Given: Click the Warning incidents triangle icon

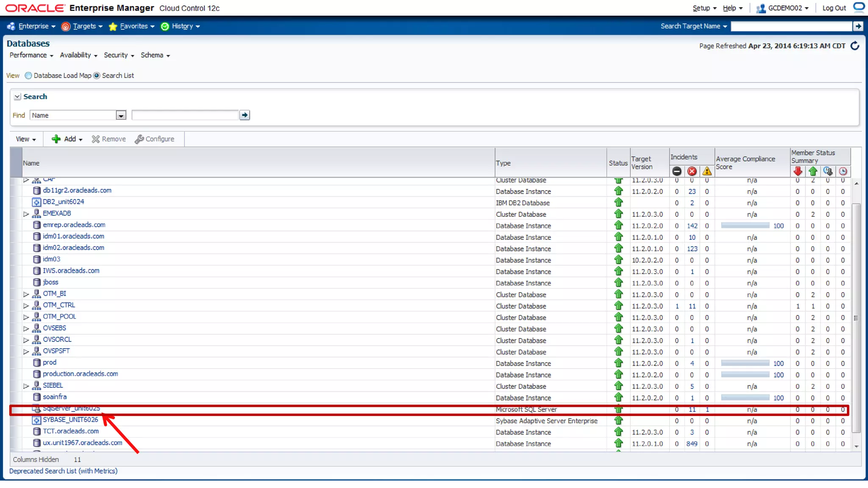Looking at the screenshot, I should 707,171.
